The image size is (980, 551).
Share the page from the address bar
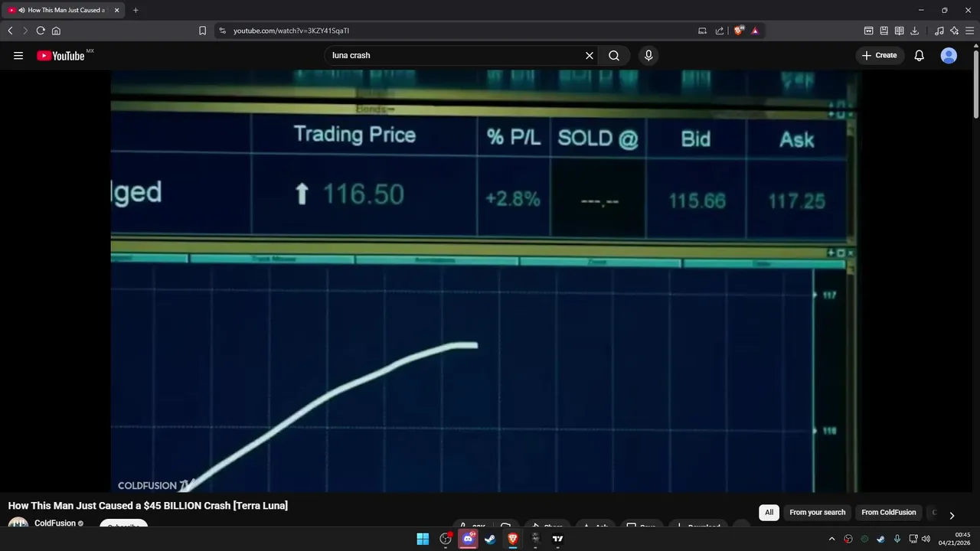720,31
